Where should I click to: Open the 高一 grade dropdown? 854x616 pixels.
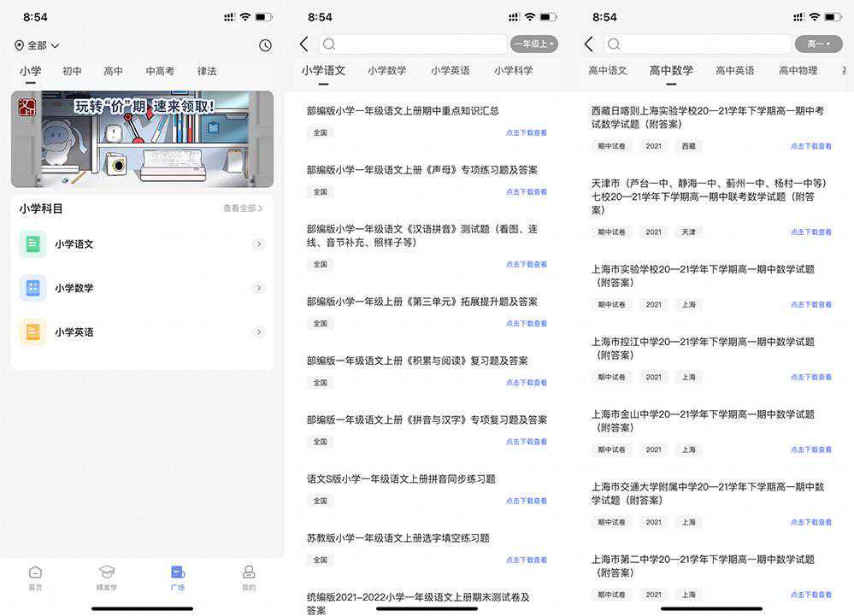(x=818, y=44)
